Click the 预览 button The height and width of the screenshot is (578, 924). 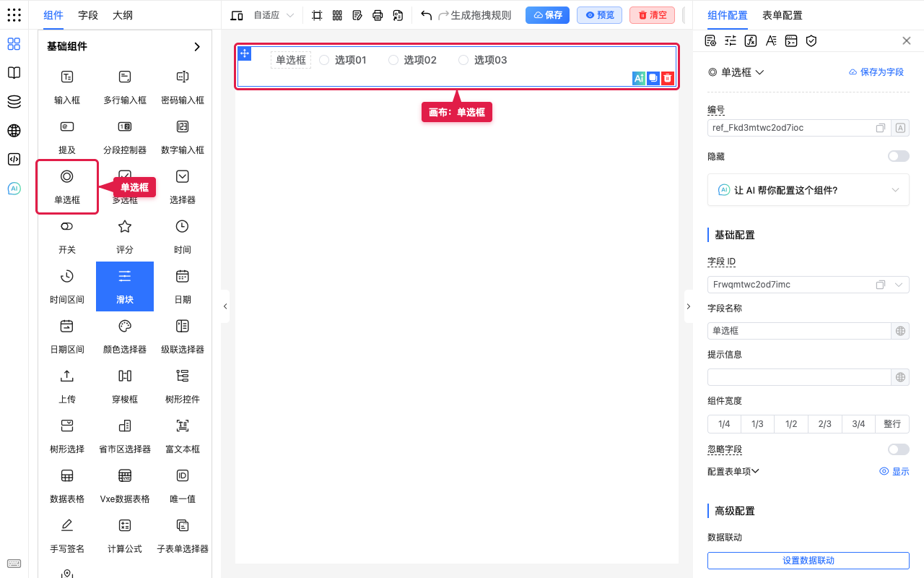(600, 15)
